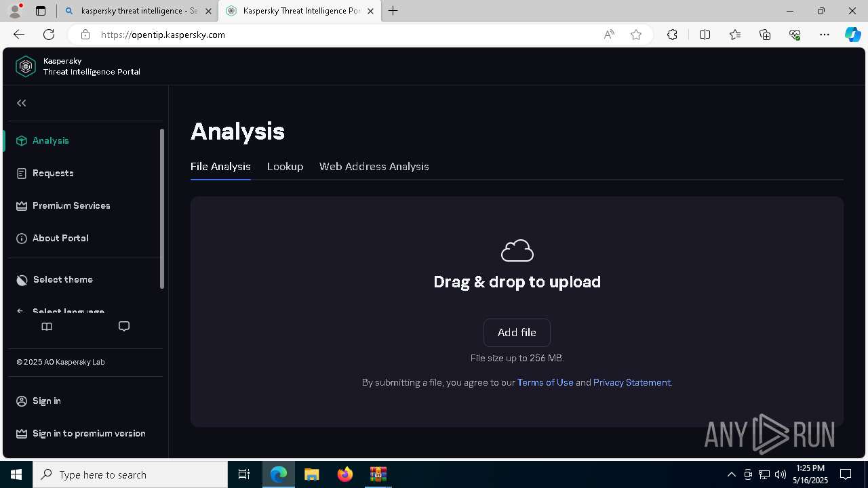868x488 pixels.
Task: Open the Copilot icon
Action: (852, 35)
